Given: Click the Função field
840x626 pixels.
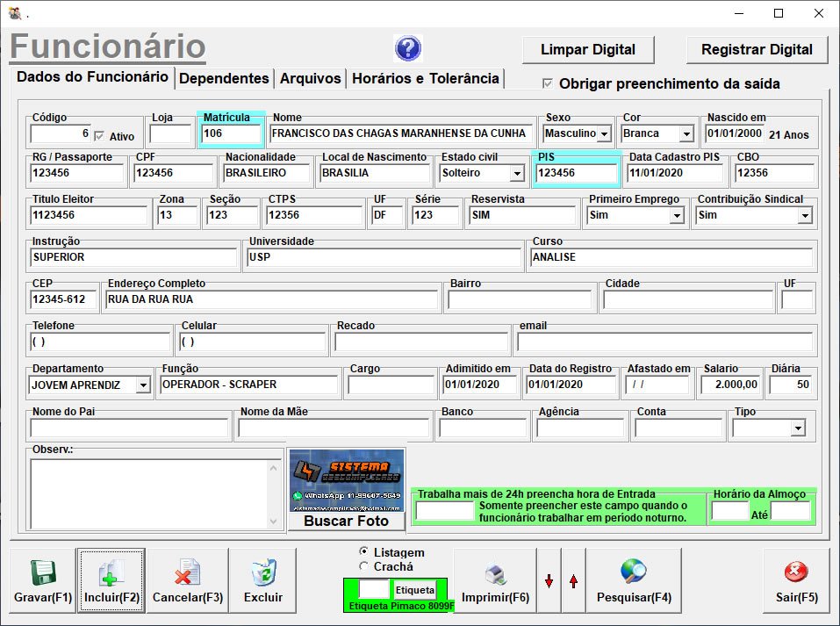Looking at the screenshot, I should [x=249, y=385].
